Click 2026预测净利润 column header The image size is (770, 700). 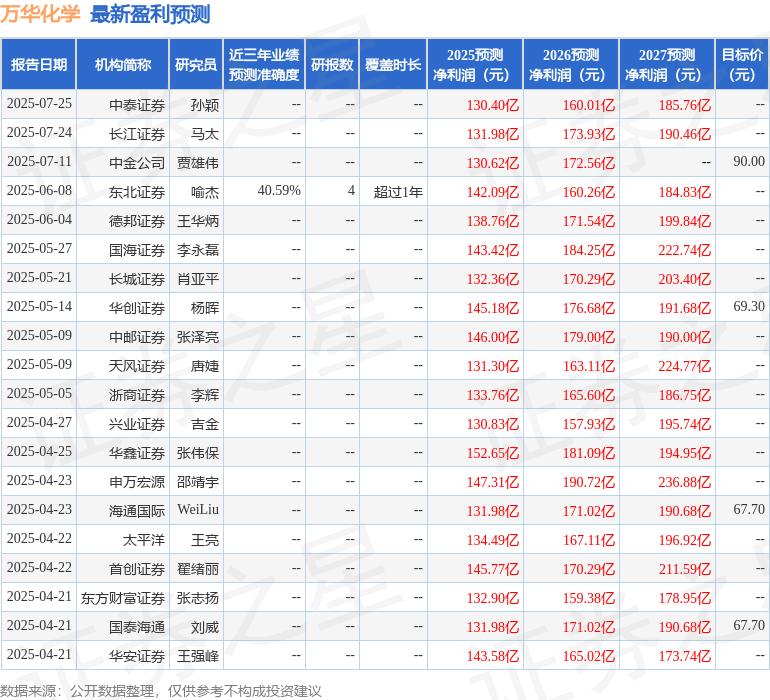[x=570, y=65]
